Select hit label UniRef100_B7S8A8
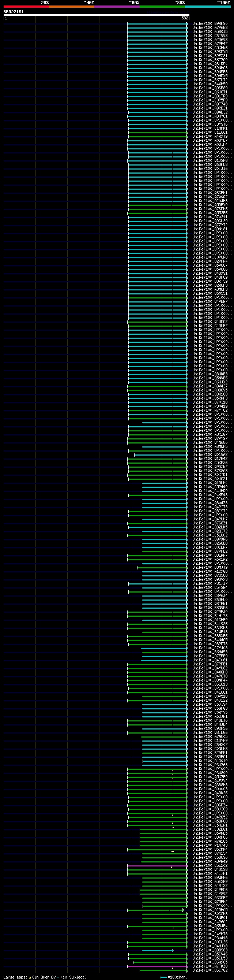This screenshot has width=234, height=980. [x=210, y=471]
